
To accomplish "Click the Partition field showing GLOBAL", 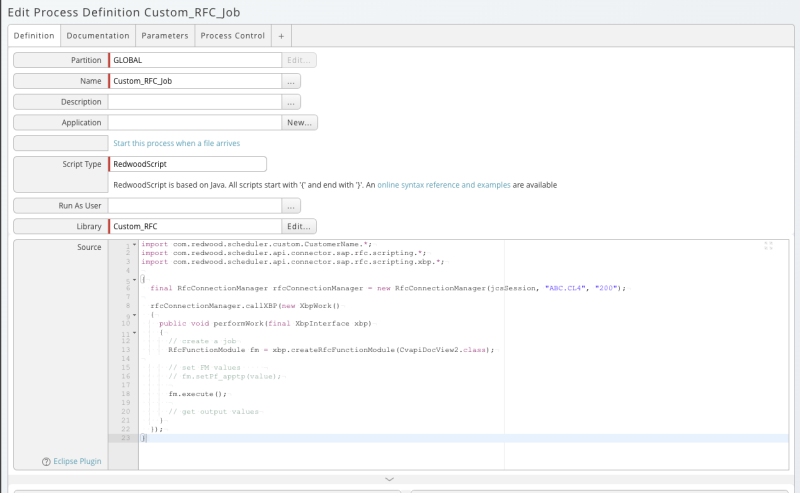I will pos(195,60).
